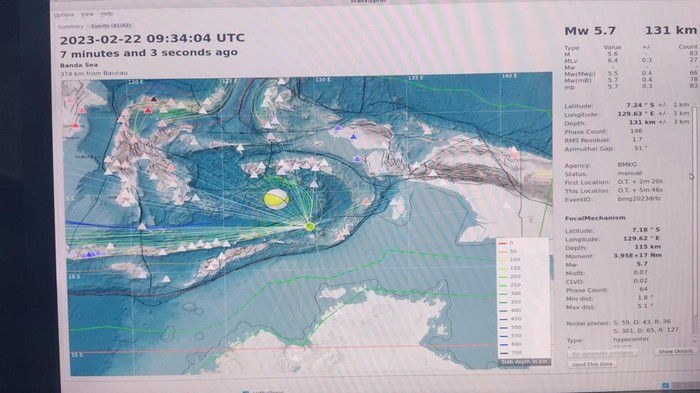
Task: Click the Mw(Mwp) row label
Action: pos(580,74)
